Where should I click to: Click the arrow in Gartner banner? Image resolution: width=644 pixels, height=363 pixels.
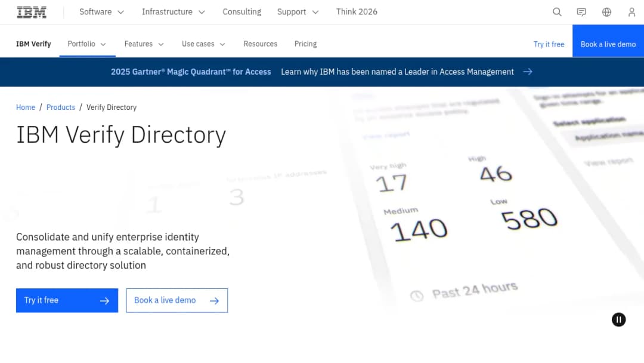[x=528, y=72]
